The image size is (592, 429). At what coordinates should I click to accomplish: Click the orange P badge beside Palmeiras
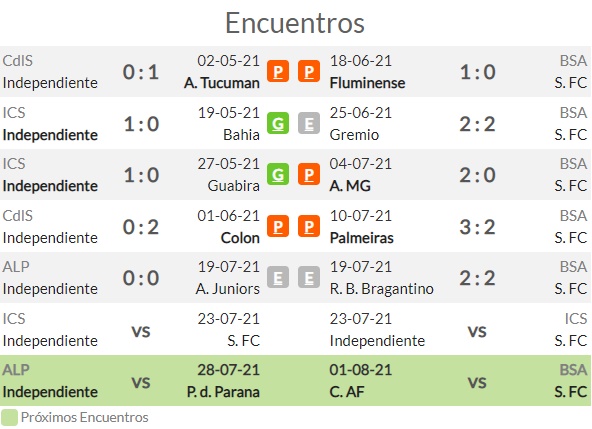pos(309,226)
